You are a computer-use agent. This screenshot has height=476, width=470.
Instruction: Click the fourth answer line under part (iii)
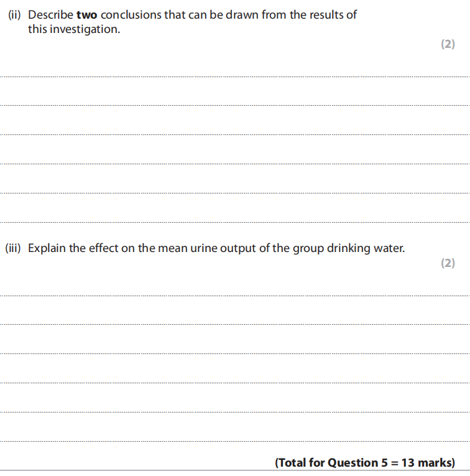(x=235, y=383)
